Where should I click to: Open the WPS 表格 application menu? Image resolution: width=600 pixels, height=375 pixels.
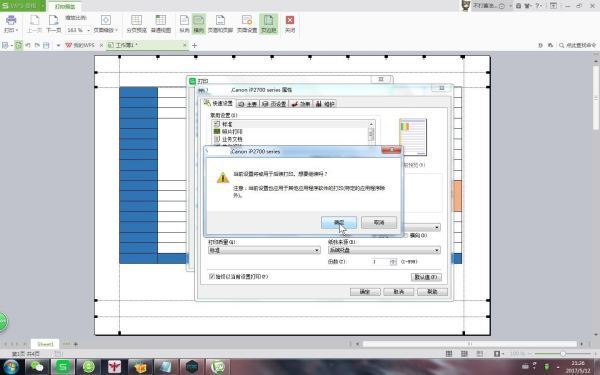click(x=23, y=6)
